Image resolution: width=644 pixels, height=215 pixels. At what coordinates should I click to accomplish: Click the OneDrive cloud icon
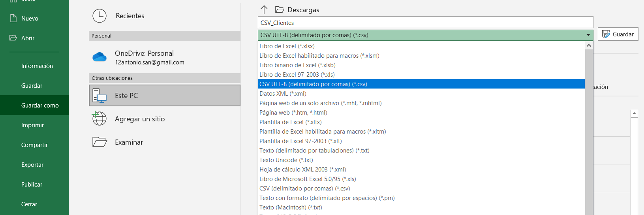100,57
